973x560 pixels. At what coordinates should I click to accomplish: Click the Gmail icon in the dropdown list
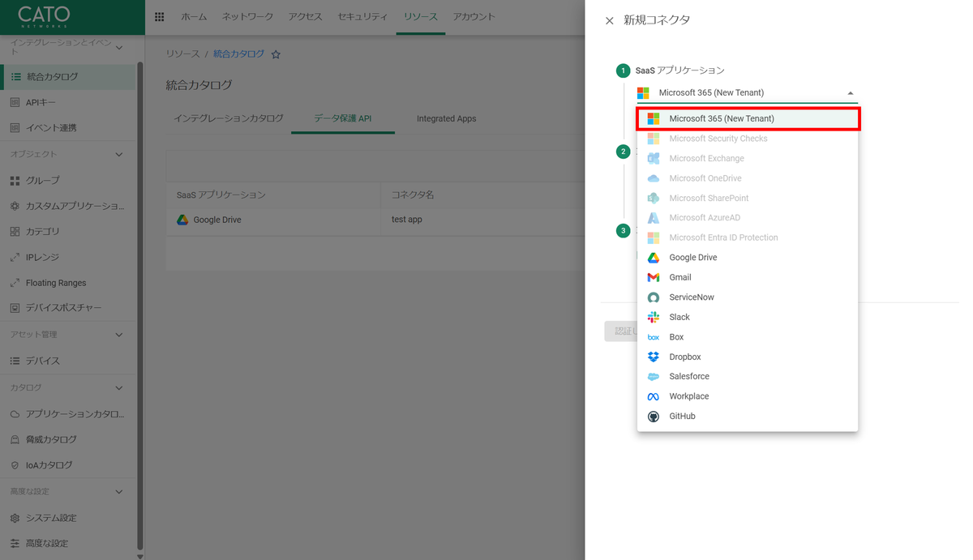[654, 277]
